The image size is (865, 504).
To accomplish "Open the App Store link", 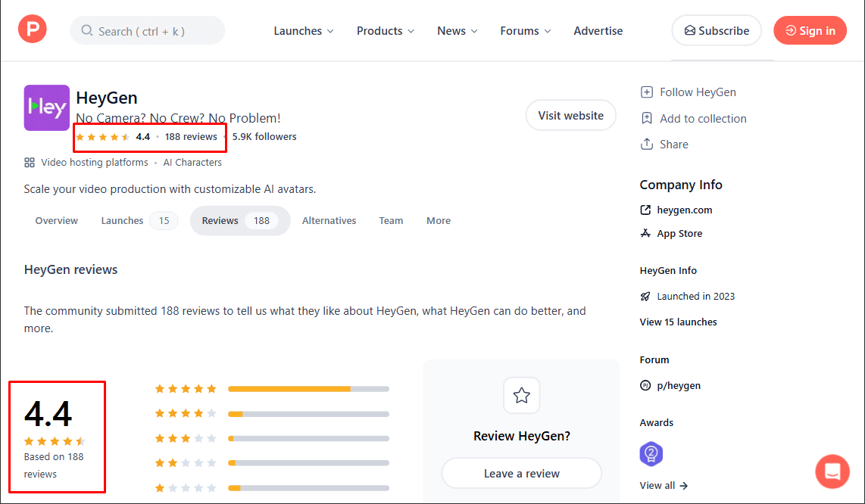I will [679, 233].
